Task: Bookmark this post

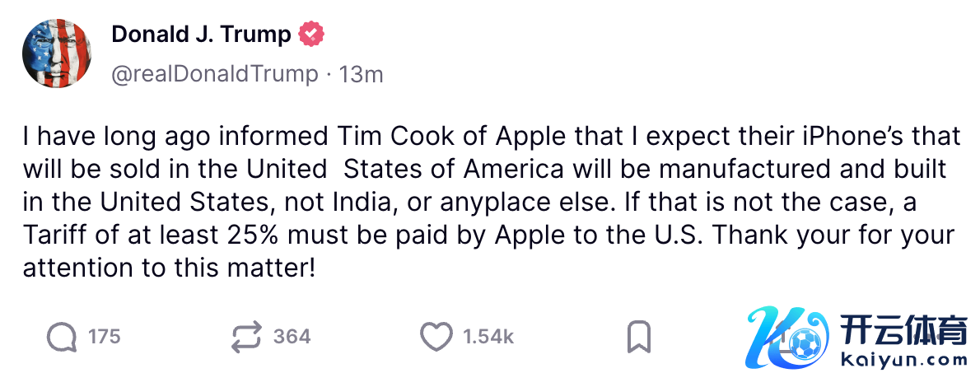Action: coord(639,337)
